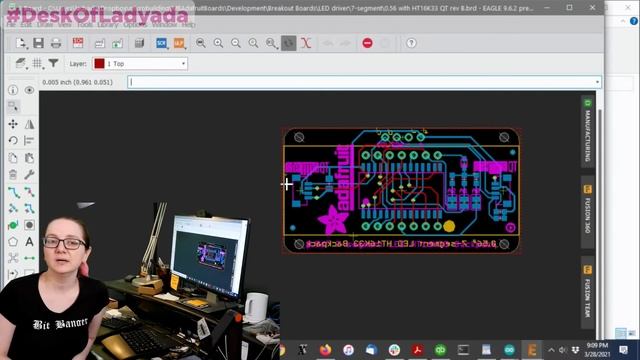
Task: Open the design block icon with green arrow
Action: click(118, 43)
